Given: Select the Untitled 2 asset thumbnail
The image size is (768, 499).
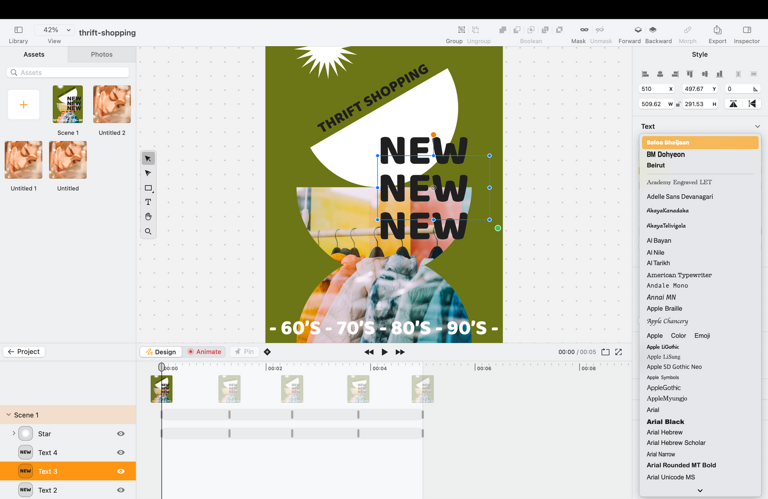Looking at the screenshot, I should (x=112, y=104).
